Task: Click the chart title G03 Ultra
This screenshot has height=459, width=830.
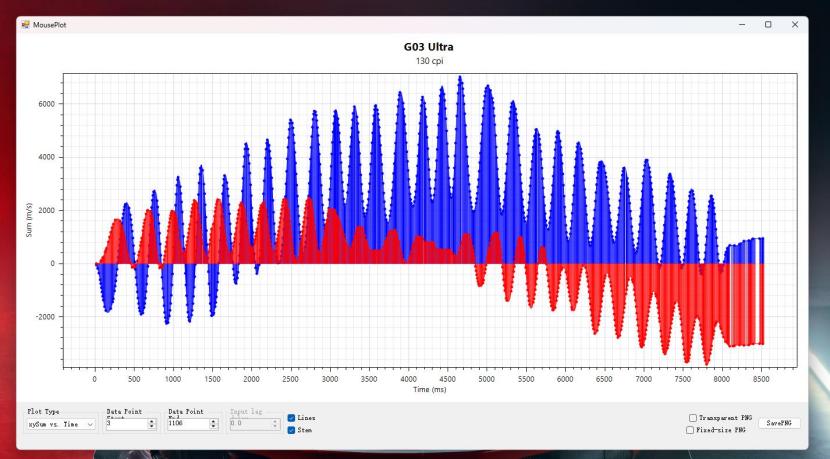Action: (x=428, y=47)
